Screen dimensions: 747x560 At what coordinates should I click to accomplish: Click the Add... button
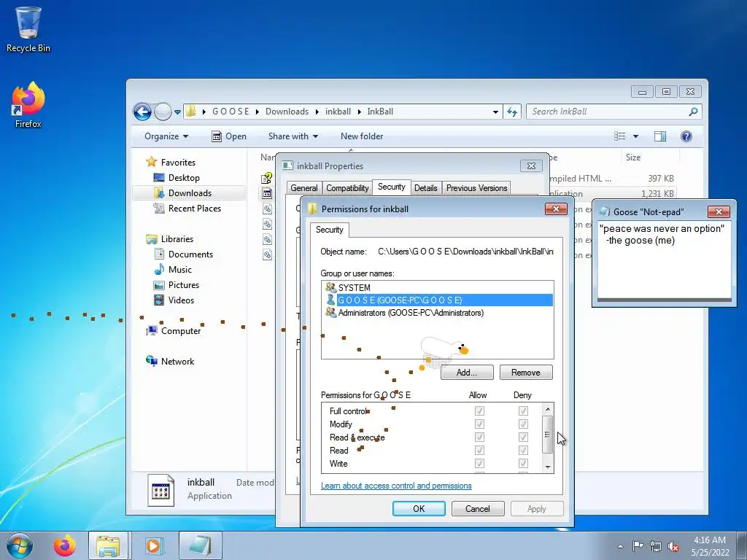coord(466,373)
